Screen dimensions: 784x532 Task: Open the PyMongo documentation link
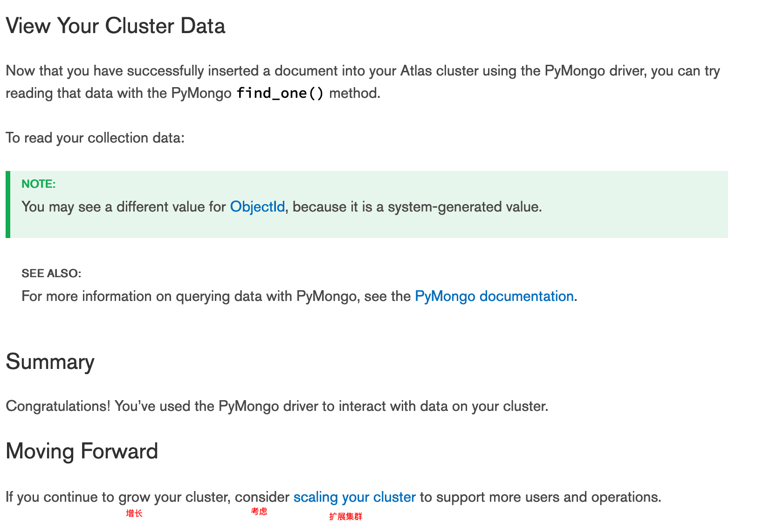point(494,296)
